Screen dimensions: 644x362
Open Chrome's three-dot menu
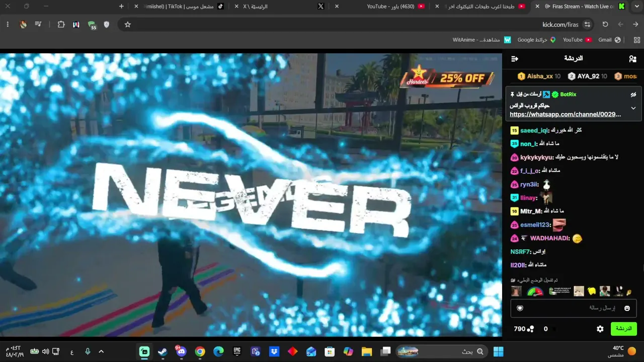(x=8, y=25)
